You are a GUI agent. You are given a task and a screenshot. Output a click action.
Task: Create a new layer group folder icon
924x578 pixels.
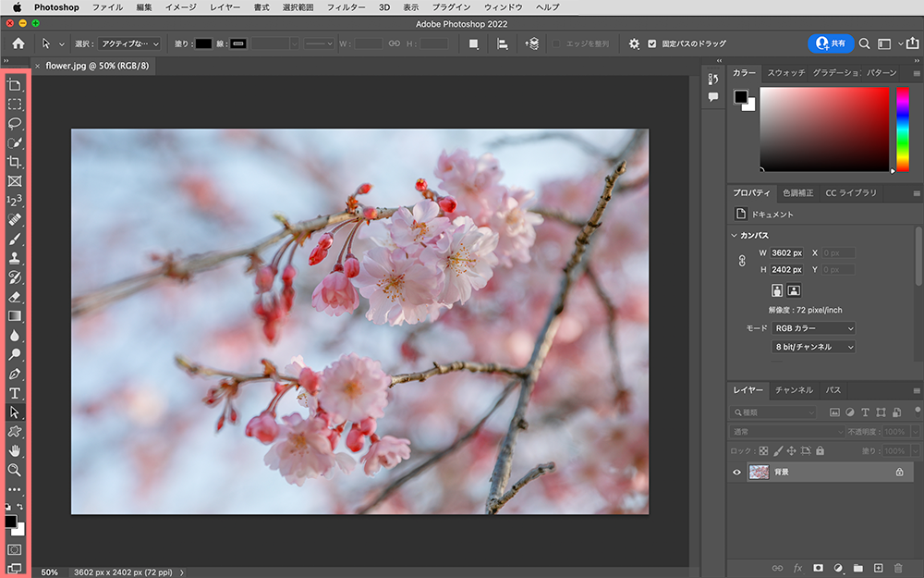(858, 568)
